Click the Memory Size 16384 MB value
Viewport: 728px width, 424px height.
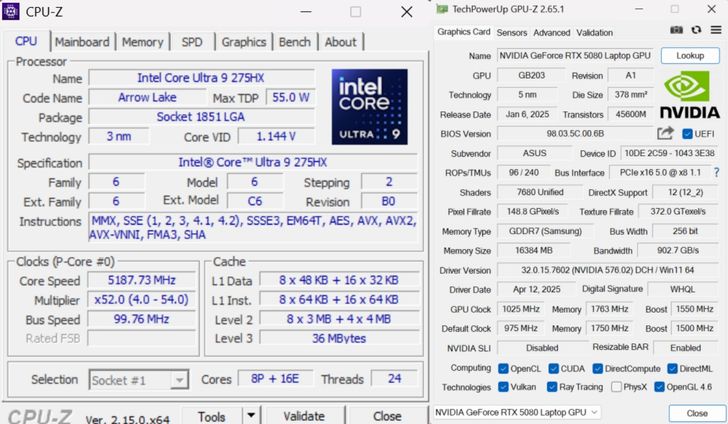pos(533,251)
